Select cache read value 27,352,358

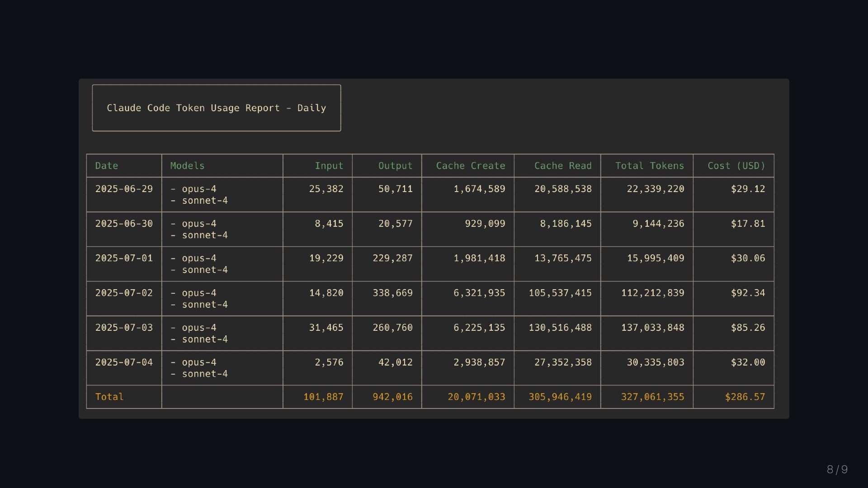563,362
